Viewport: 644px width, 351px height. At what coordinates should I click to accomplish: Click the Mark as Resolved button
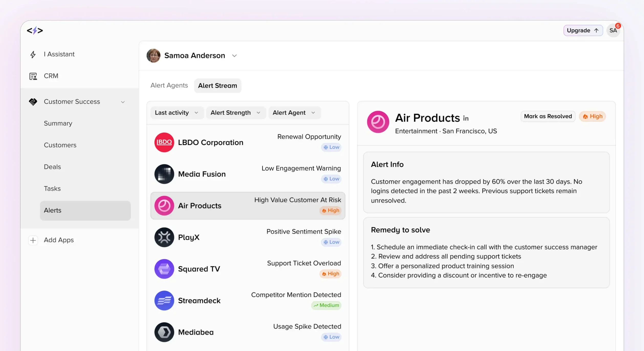click(x=548, y=116)
